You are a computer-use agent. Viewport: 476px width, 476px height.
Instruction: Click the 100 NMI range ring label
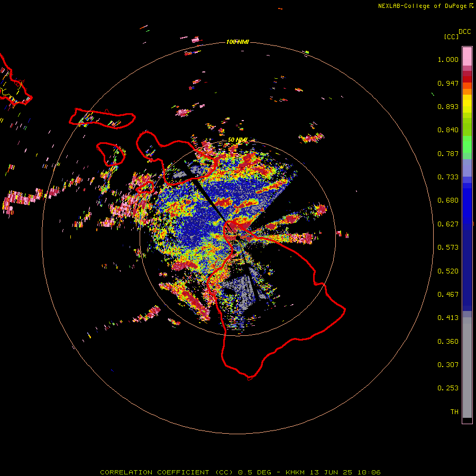(x=237, y=42)
